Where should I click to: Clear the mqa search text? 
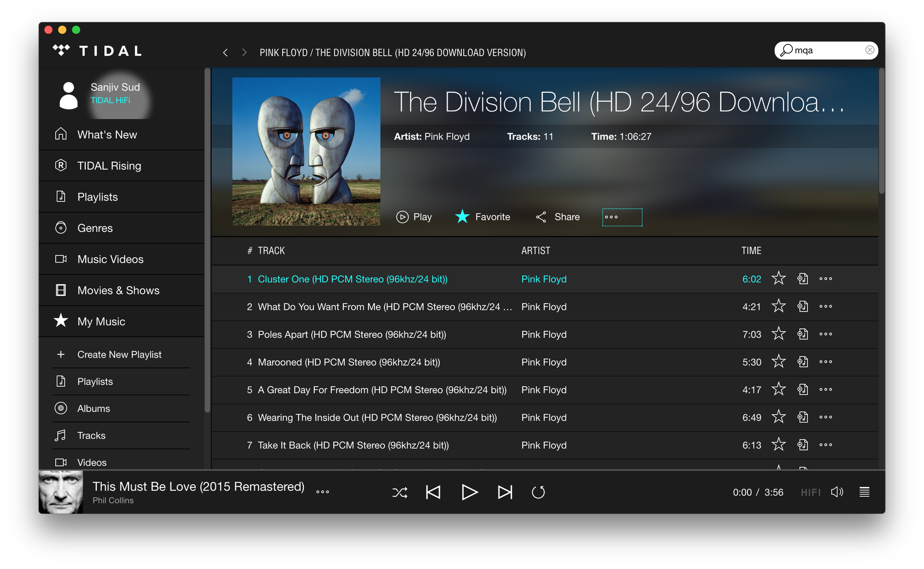(870, 50)
